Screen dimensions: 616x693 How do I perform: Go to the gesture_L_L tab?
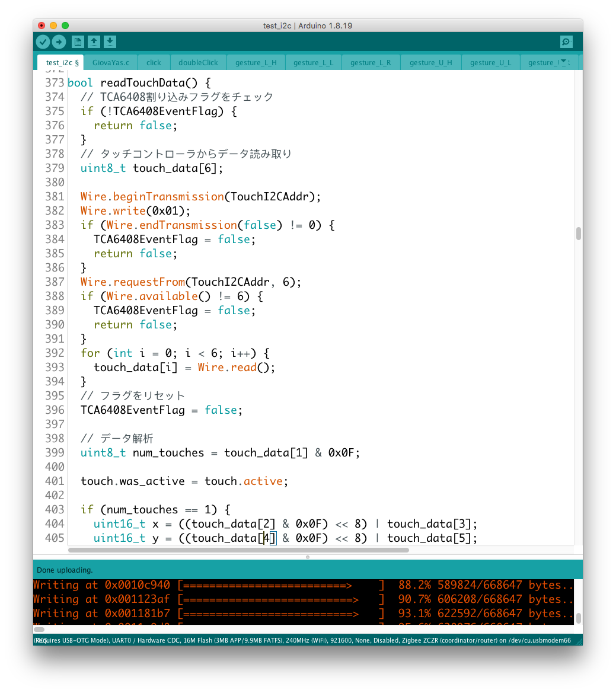[x=313, y=62]
